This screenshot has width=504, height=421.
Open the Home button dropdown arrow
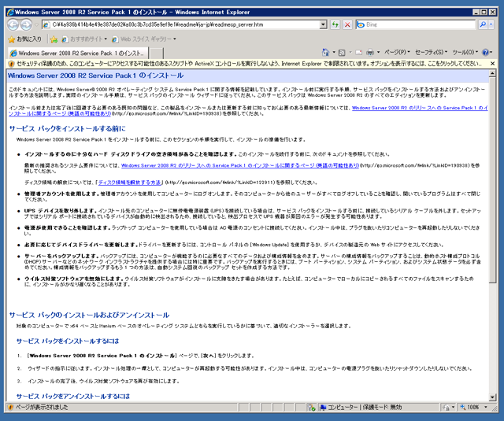click(x=334, y=52)
